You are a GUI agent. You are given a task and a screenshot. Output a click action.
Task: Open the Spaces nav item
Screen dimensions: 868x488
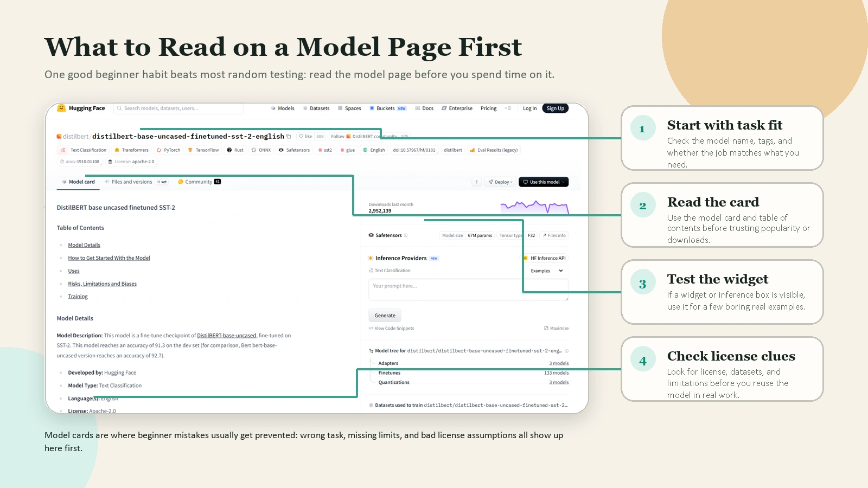pyautogui.click(x=349, y=108)
